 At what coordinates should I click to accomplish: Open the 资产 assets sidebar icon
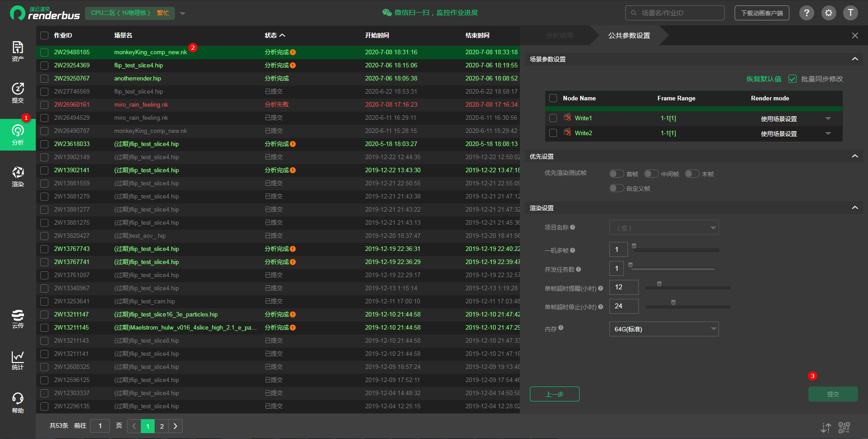18,51
